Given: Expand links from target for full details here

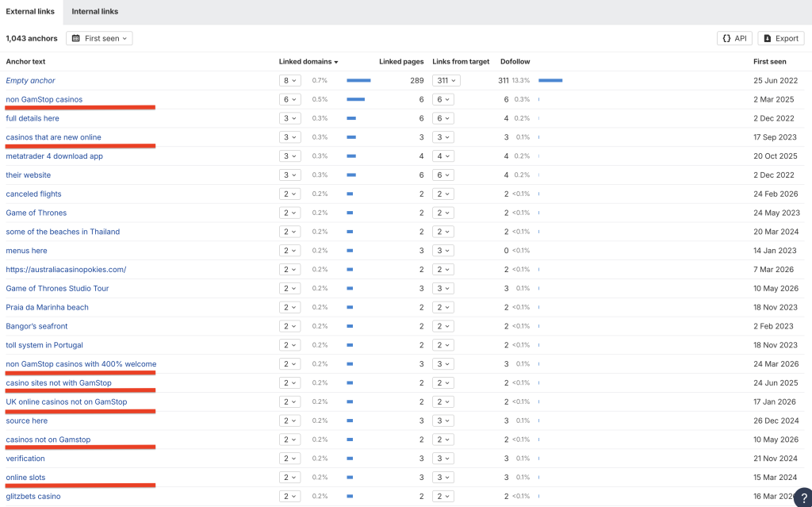Looking at the screenshot, I should [x=443, y=118].
